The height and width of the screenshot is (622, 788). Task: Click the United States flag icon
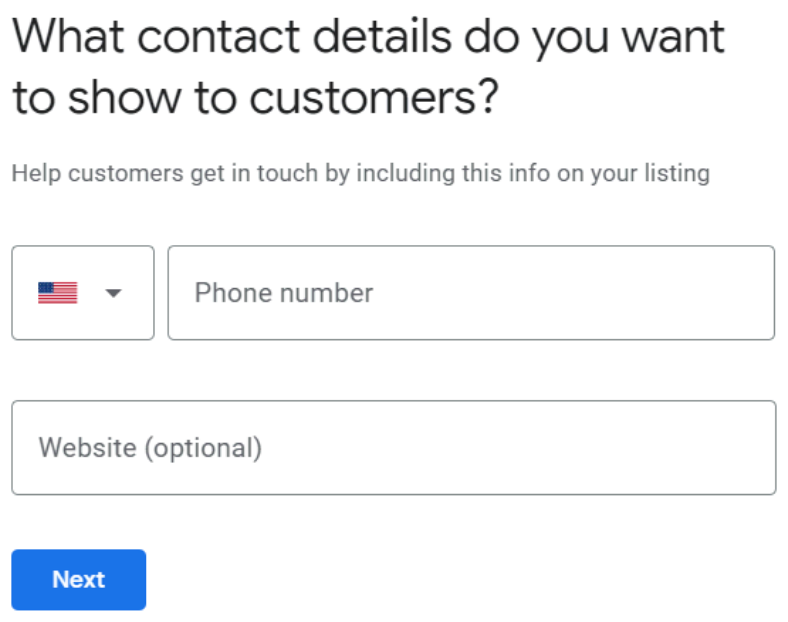58,293
